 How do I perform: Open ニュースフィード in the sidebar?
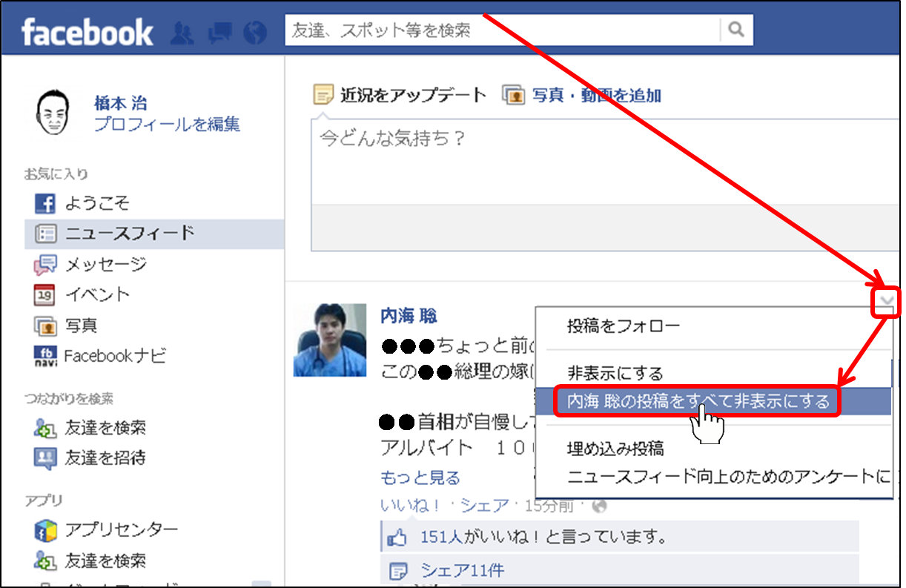(x=130, y=234)
